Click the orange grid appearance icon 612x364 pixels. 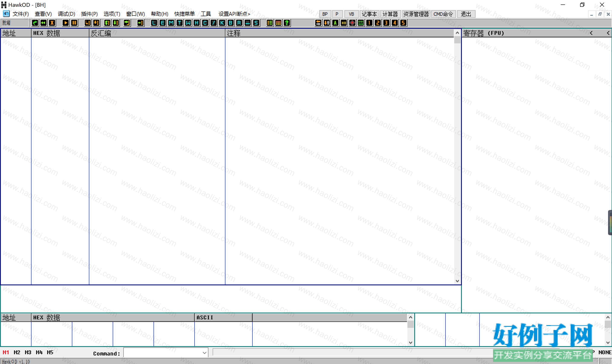(278, 23)
